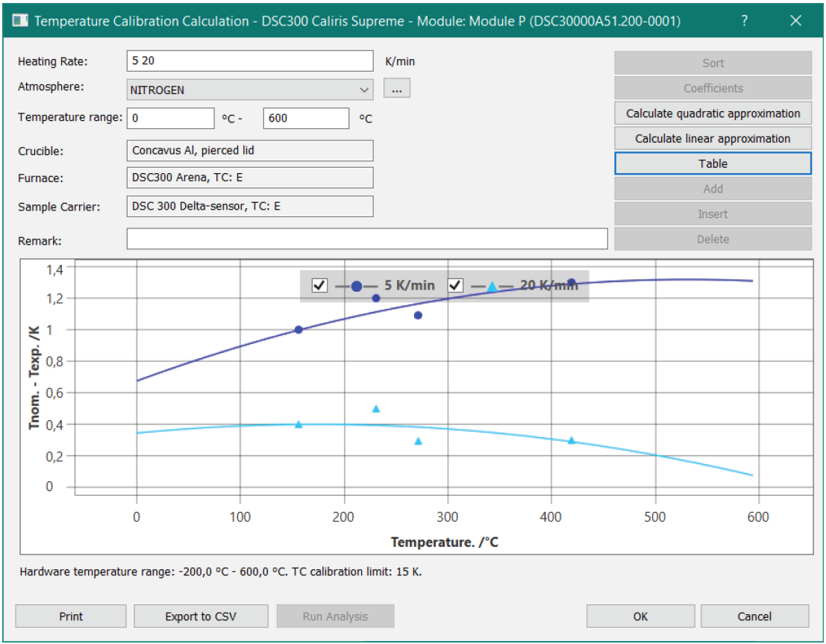Click Calculate quadratic approximation
Image resolution: width=826 pixels, height=644 pixels.
click(713, 113)
